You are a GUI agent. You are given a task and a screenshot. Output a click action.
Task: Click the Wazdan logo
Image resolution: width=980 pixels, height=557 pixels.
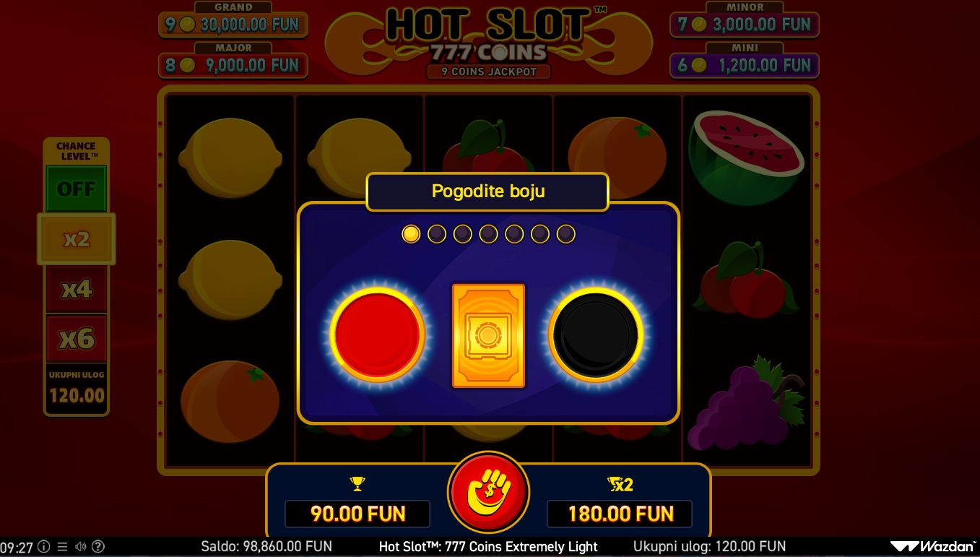point(932,546)
